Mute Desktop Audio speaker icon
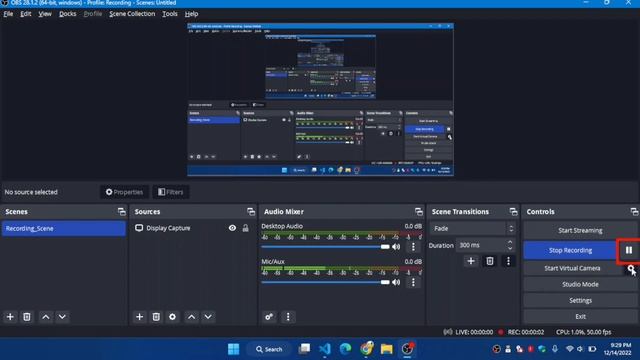 point(396,247)
